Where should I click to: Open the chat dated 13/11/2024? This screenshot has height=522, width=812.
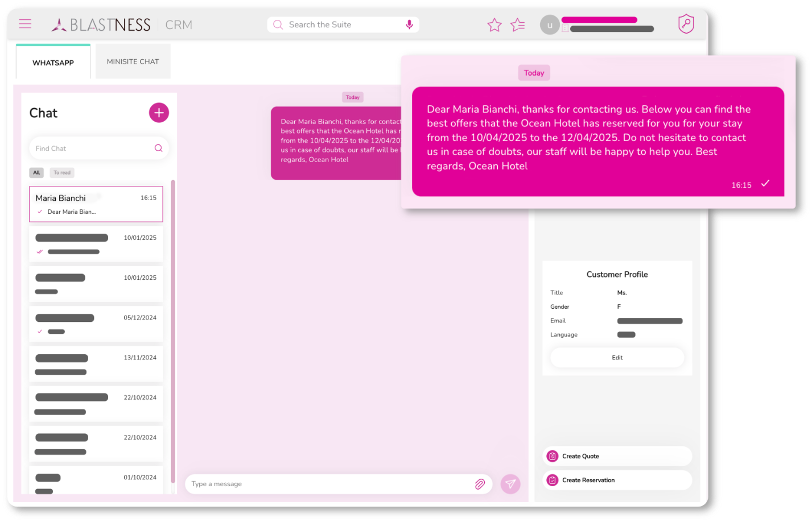click(x=96, y=364)
